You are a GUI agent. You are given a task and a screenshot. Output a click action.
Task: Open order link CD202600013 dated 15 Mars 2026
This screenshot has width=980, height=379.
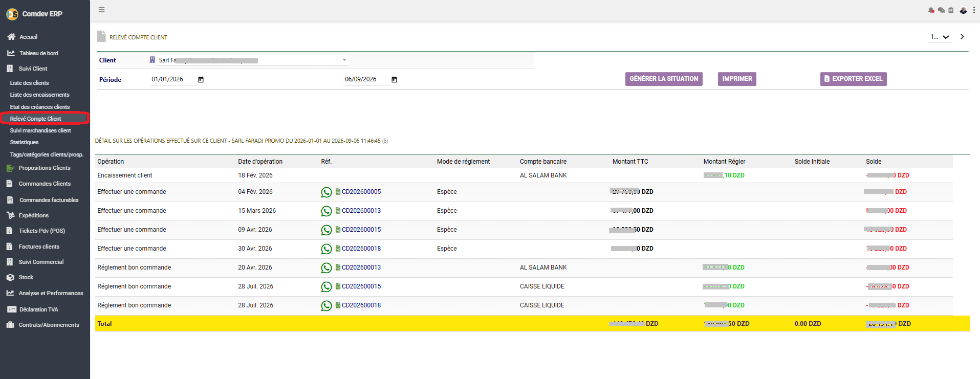[x=361, y=211]
